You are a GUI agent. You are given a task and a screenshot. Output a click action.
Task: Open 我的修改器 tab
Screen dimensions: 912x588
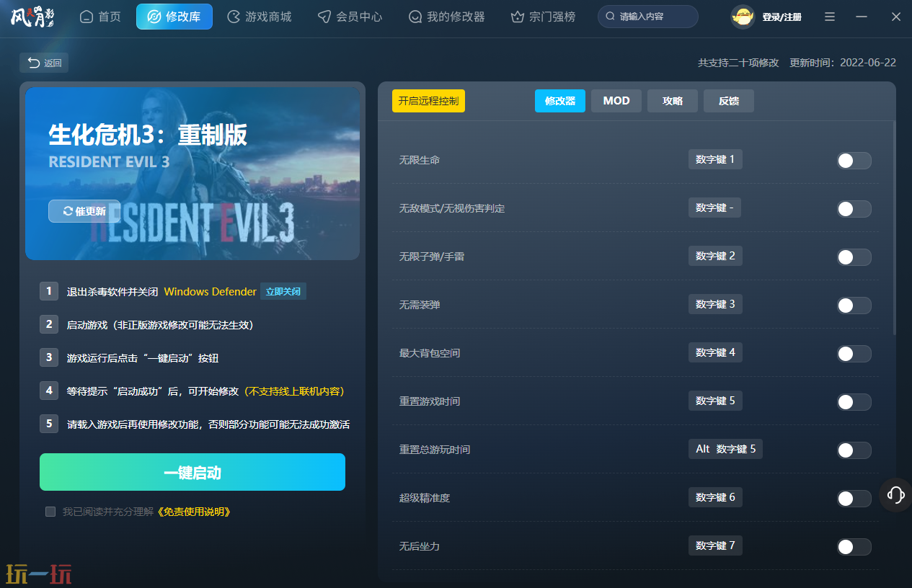446,17
